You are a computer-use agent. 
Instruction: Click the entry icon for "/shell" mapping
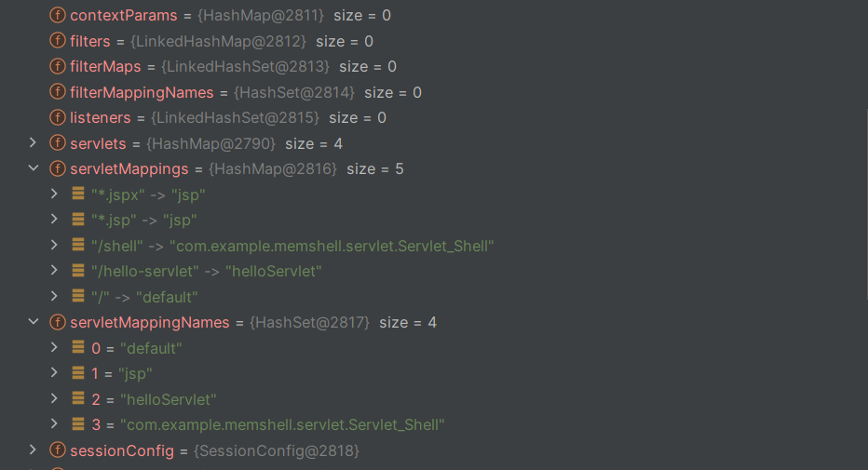(78, 245)
